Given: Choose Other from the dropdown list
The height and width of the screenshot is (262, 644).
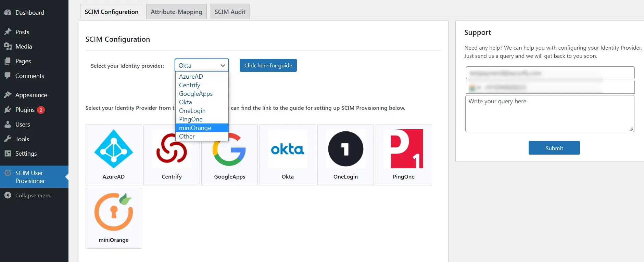Looking at the screenshot, I should pos(202,136).
